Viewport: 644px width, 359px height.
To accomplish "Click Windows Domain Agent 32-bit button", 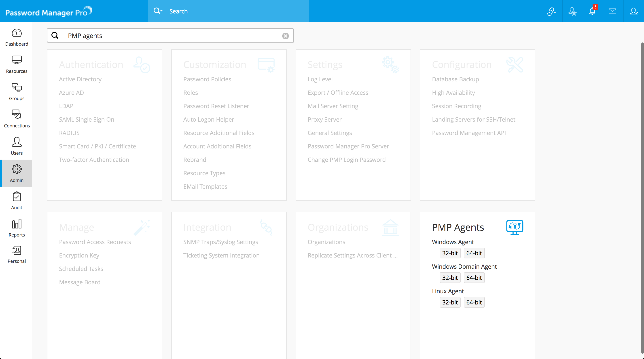I will pos(450,277).
